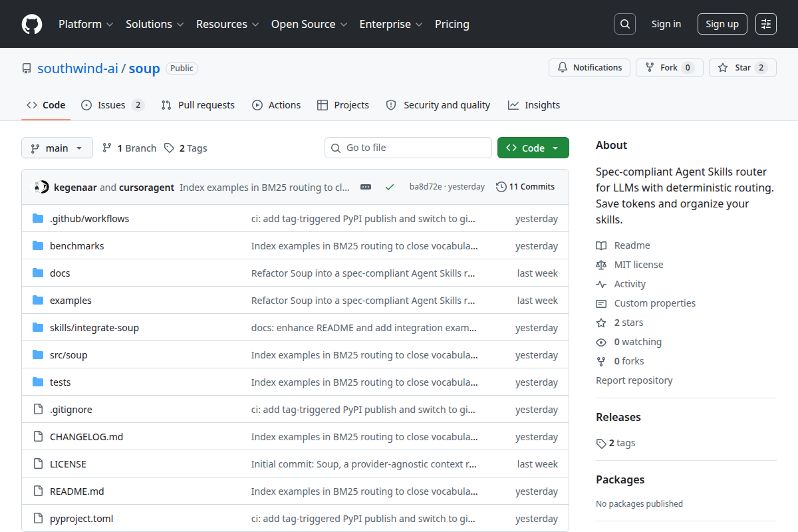Click the file icon next to README.md
This screenshot has width=798, height=532.
point(38,491)
